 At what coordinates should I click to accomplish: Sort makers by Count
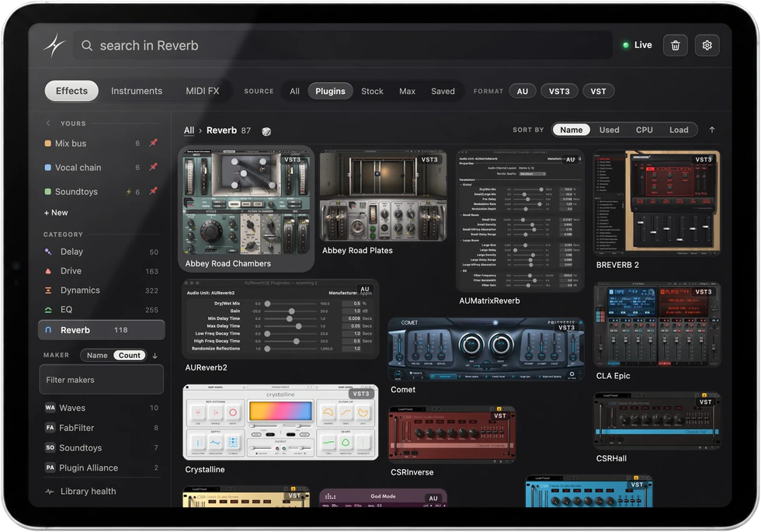coord(129,356)
